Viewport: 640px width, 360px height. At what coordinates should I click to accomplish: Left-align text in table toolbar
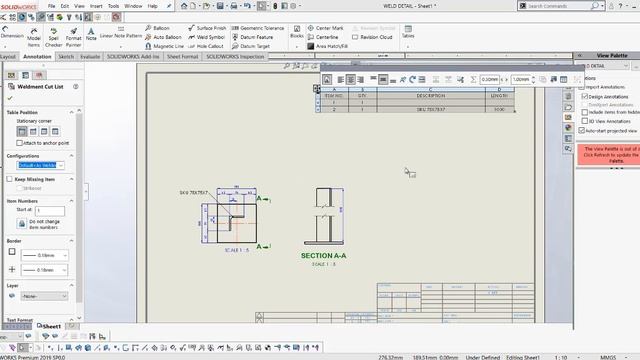click(340, 80)
